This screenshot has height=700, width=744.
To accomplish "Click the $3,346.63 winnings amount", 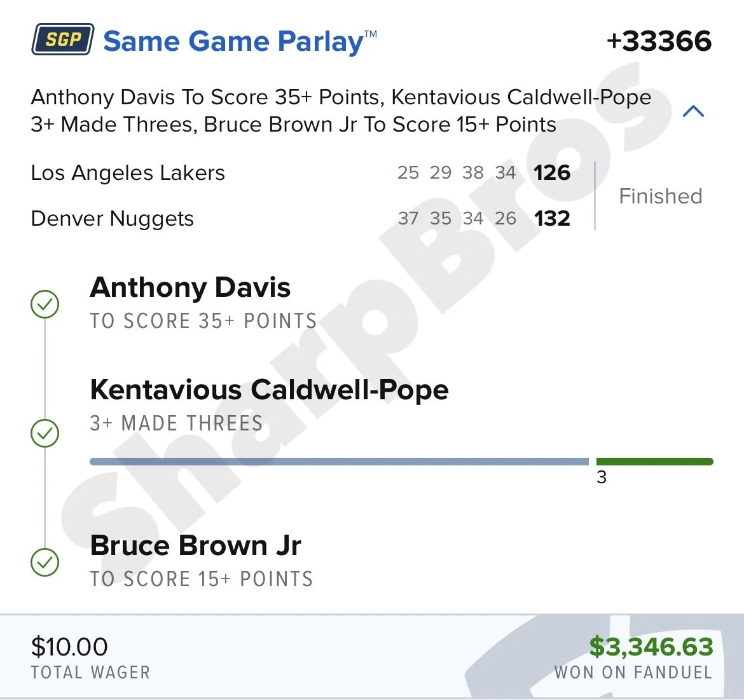I will [x=651, y=647].
